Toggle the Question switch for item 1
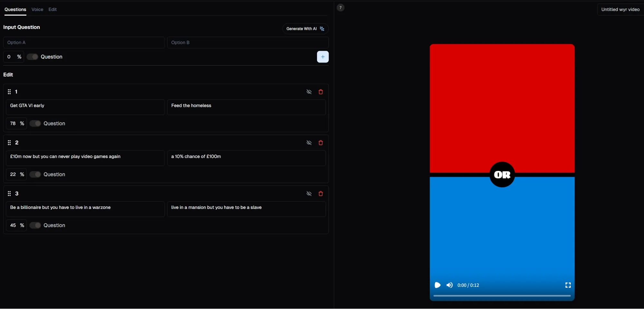This screenshot has width=644, height=309. pyautogui.click(x=35, y=123)
